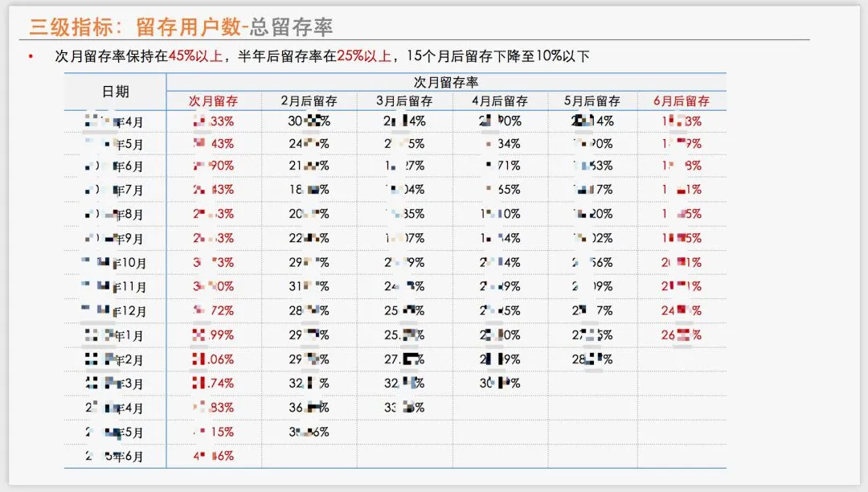Click the 次月留存率 merged header cell
Image resolution: width=868 pixels, height=492 pixels.
[446, 83]
